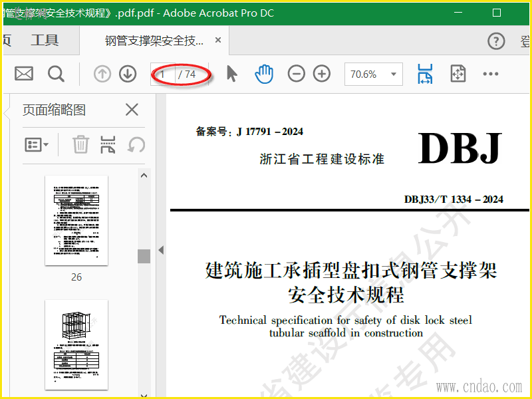Click the thumbnail scrollbar up arrow
Screen dimensions: 532x399
(144, 176)
